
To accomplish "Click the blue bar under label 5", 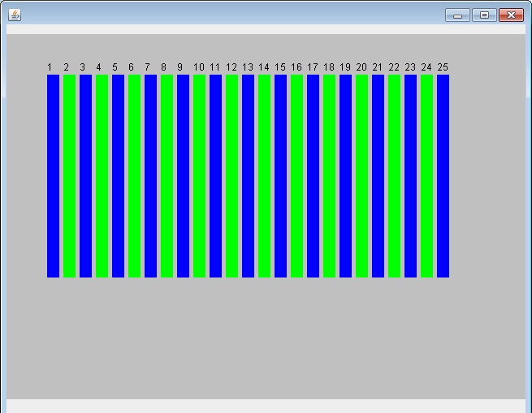I will pos(118,175).
